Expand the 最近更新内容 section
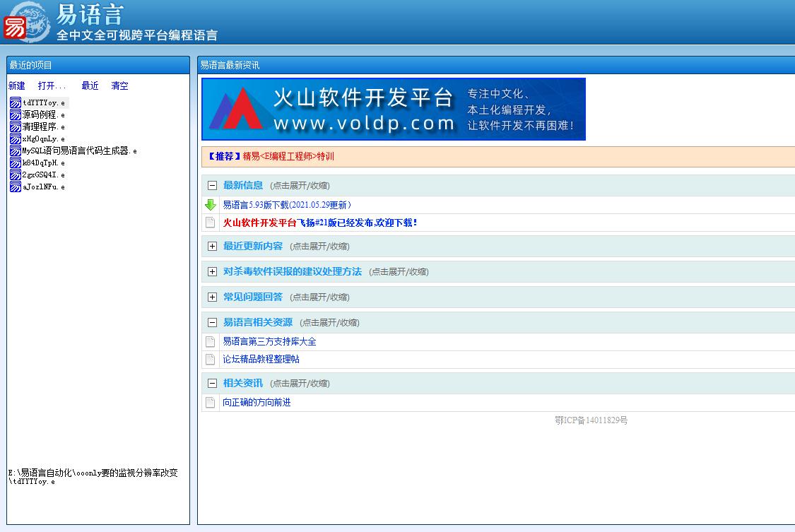 click(x=212, y=247)
